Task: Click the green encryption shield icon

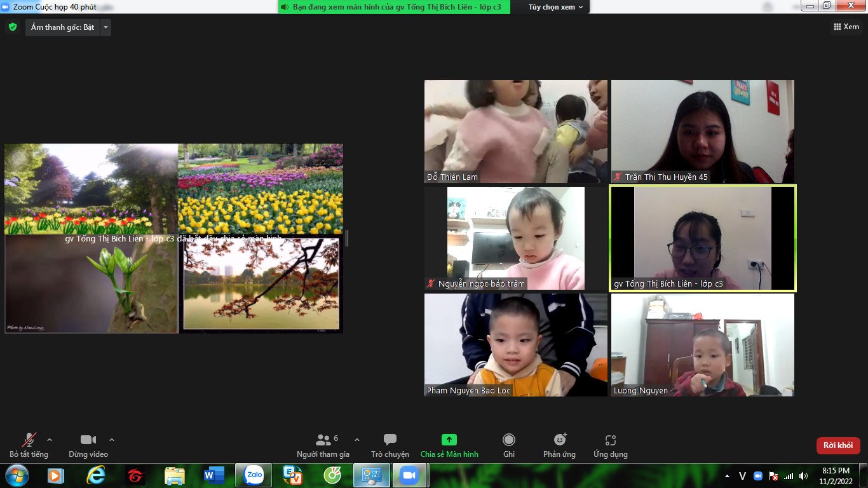Action: point(12,27)
